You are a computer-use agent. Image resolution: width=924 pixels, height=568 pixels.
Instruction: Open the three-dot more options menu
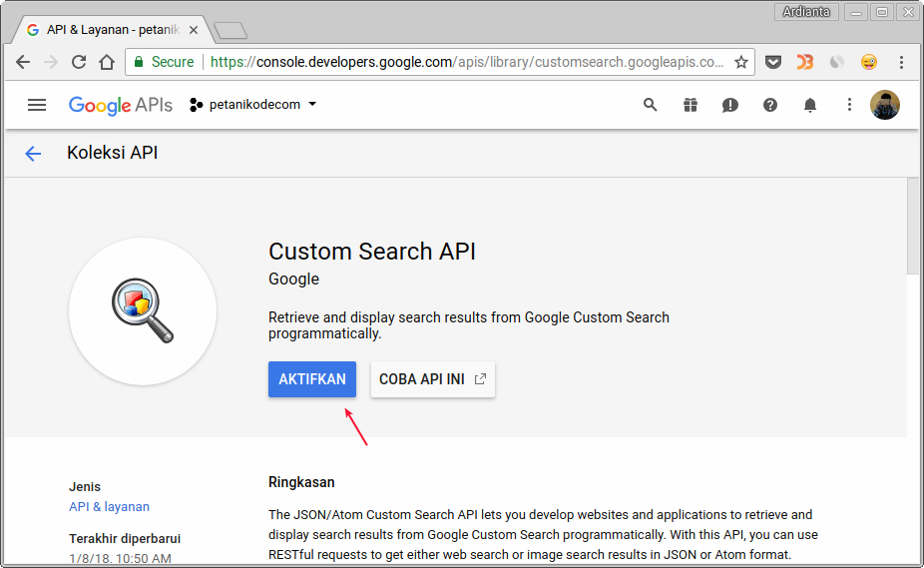849,105
